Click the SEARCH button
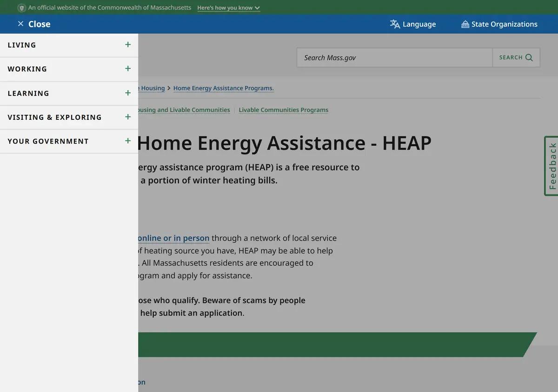Screen dimensions: 558x392 tap(516, 58)
